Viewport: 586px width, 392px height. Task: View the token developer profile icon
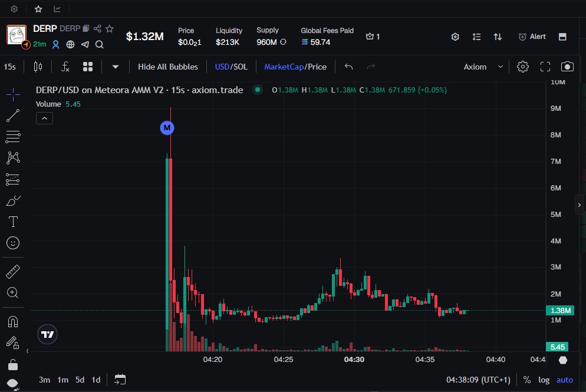coord(55,44)
